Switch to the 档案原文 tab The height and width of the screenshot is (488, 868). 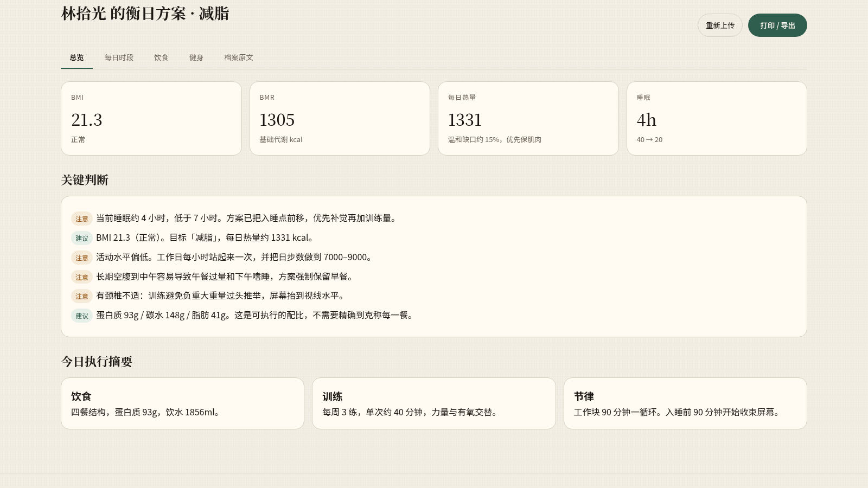pyautogui.click(x=239, y=57)
